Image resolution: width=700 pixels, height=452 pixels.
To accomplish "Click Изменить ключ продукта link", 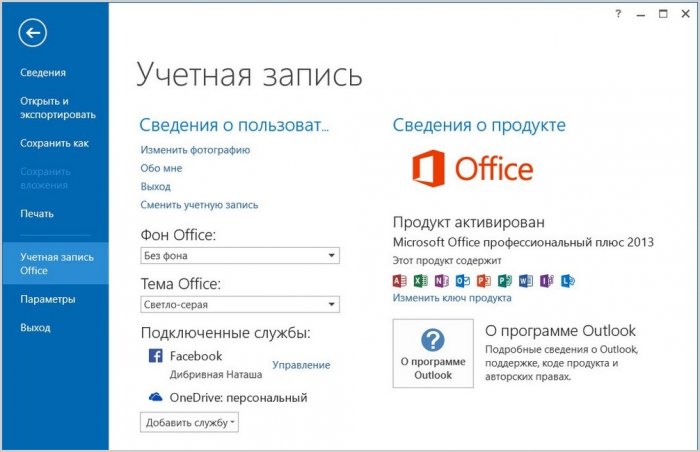I will click(452, 298).
